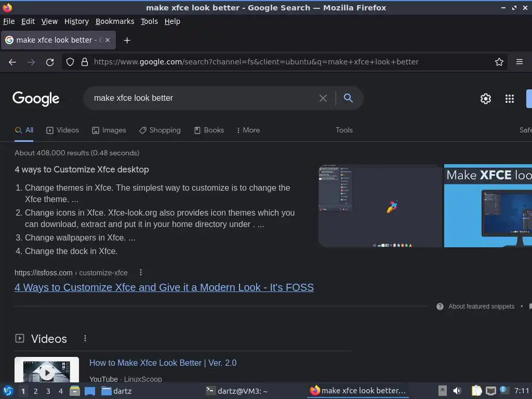Click the magnifier search button

(348, 98)
